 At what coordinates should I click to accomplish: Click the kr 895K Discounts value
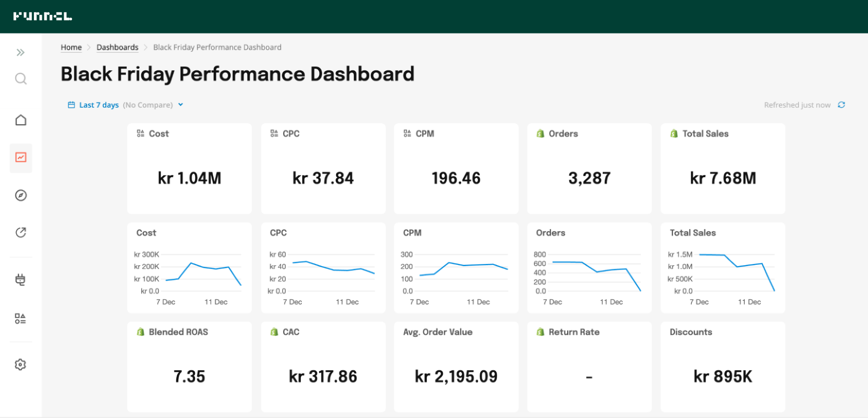pos(723,376)
